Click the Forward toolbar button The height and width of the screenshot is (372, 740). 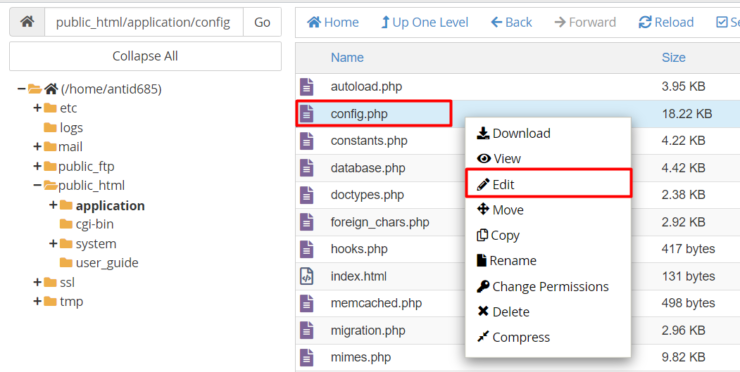(585, 22)
